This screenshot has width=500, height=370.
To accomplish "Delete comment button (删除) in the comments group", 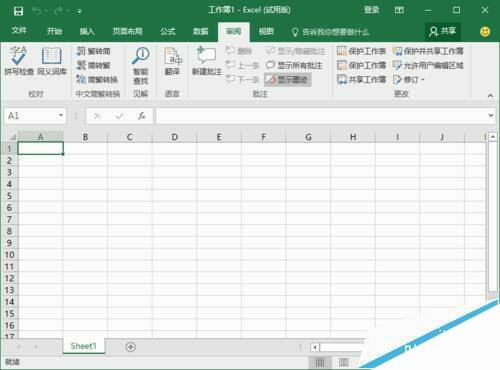I will pos(239,51).
